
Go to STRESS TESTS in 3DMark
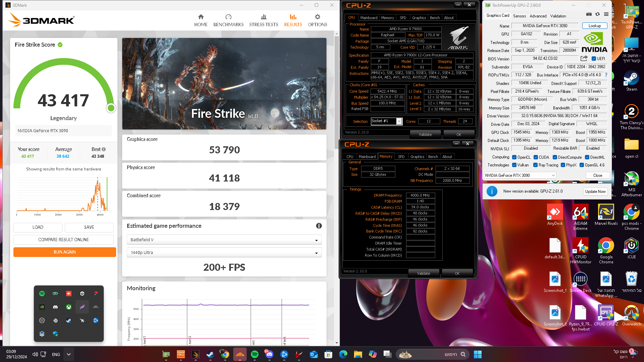pyautogui.click(x=263, y=20)
